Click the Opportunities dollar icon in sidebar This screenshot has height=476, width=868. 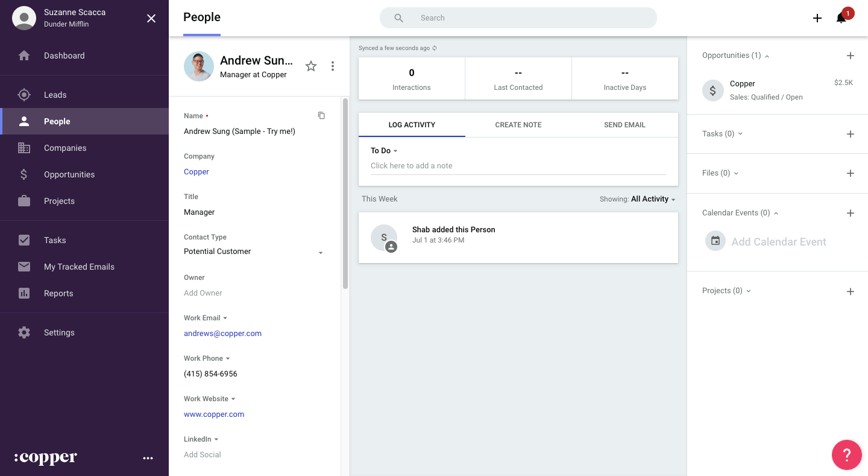[x=24, y=174]
